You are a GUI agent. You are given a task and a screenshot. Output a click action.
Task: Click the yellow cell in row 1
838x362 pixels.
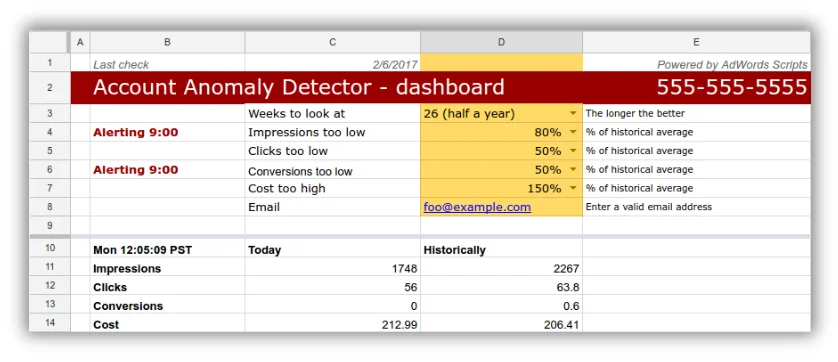point(501,63)
